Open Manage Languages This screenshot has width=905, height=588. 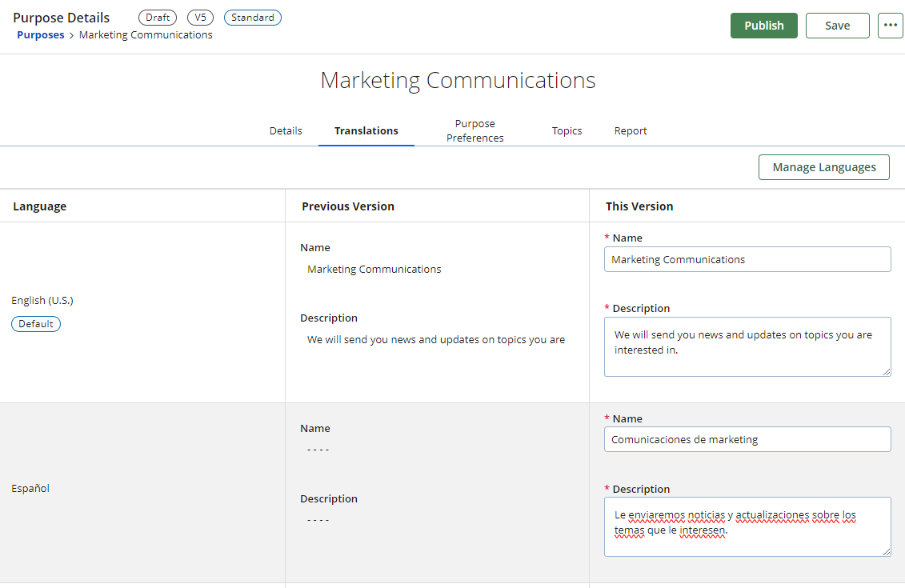tap(823, 167)
